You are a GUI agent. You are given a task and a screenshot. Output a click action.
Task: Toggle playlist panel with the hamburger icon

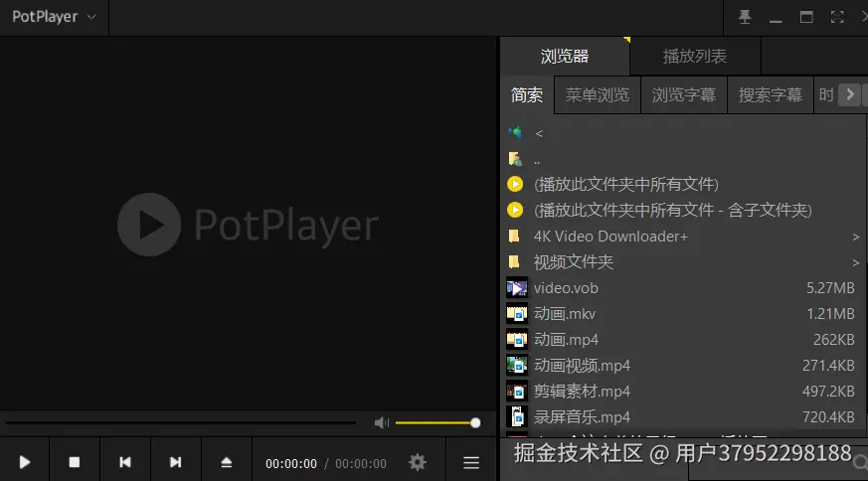[x=471, y=463]
